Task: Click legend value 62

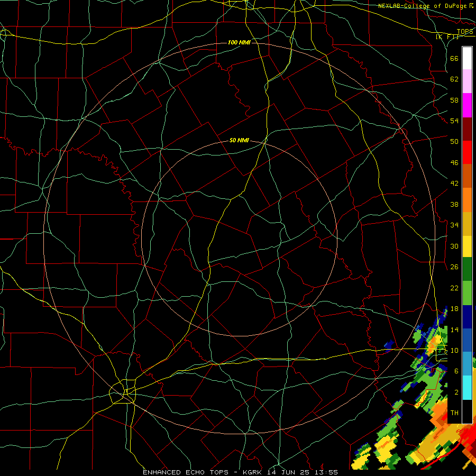Action: tap(454, 79)
